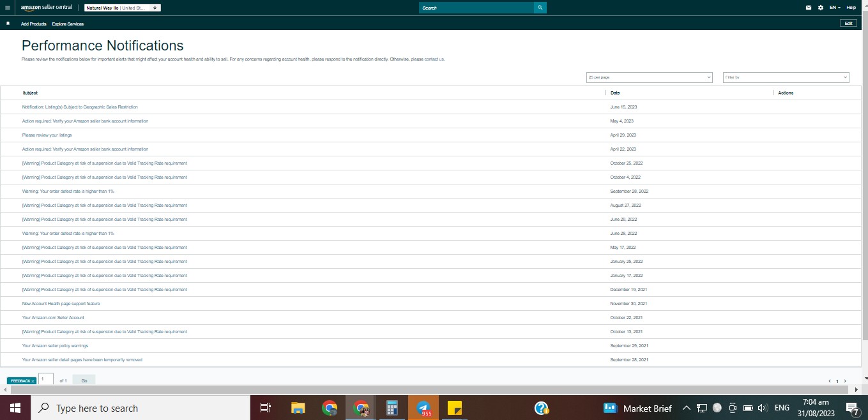The height and width of the screenshot is (420, 868).
Task: Click the Edit button
Action: [x=848, y=23]
